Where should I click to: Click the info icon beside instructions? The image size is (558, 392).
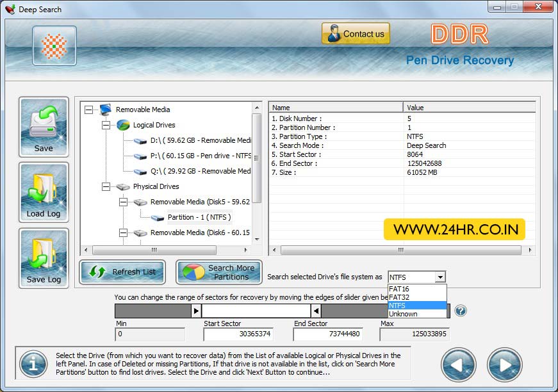coord(33,364)
